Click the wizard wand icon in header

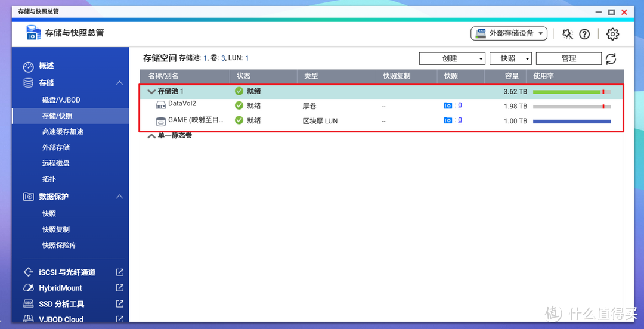[x=568, y=34]
